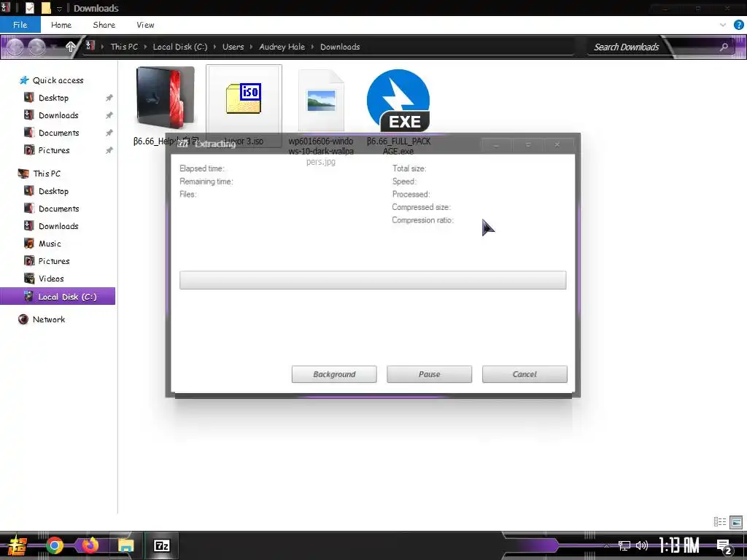This screenshot has width=747, height=560.
Task: Select This PC in navigation pane
Action: 46,174
